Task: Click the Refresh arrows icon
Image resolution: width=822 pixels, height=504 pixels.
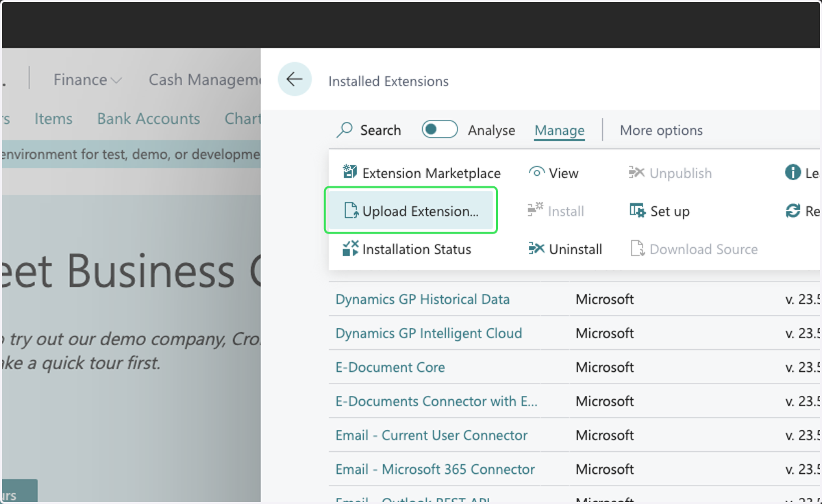Action: pos(793,211)
